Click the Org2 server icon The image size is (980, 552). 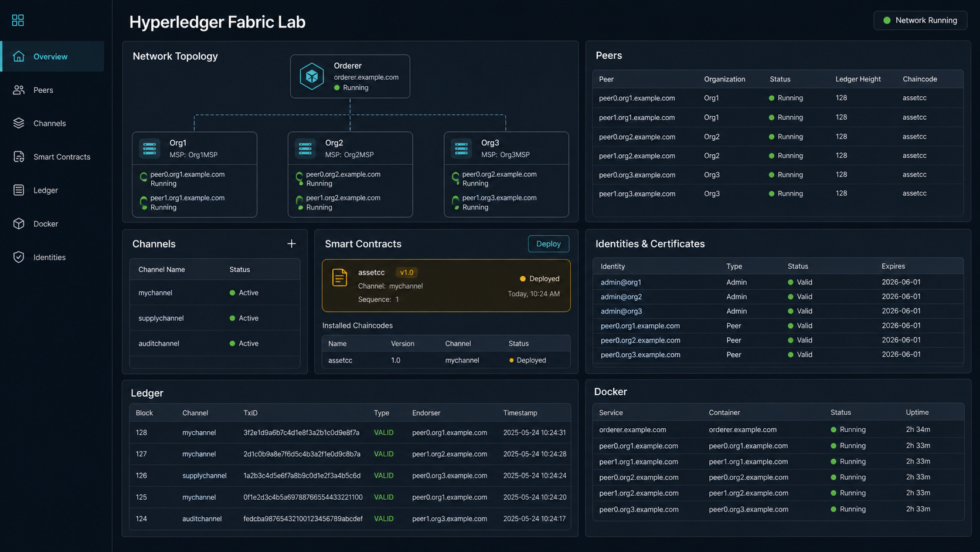[x=305, y=148]
